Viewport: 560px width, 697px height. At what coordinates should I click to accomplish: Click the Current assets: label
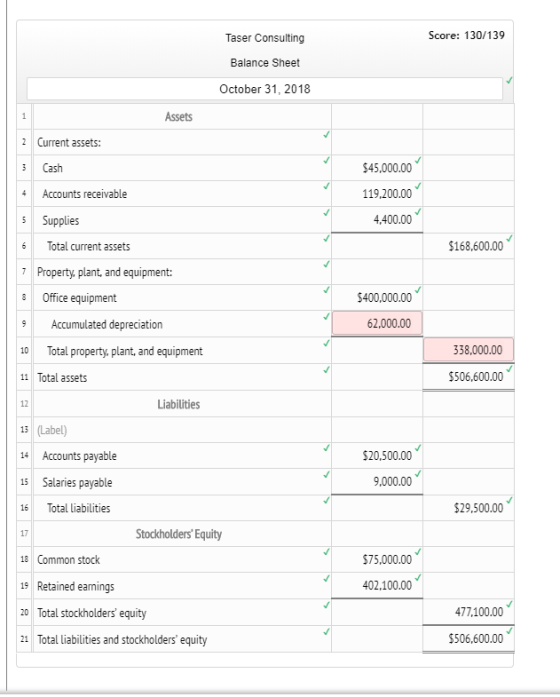pos(69,142)
